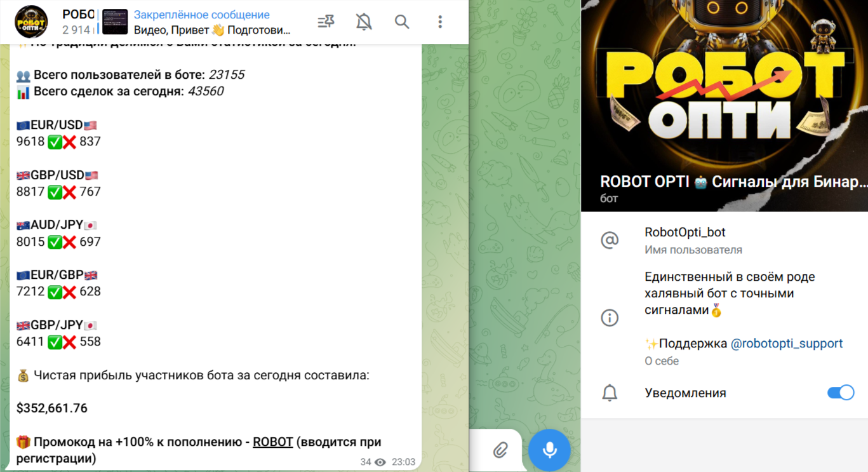Click the info circle icon
Viewport: 868px width, 472px height.
610,318
